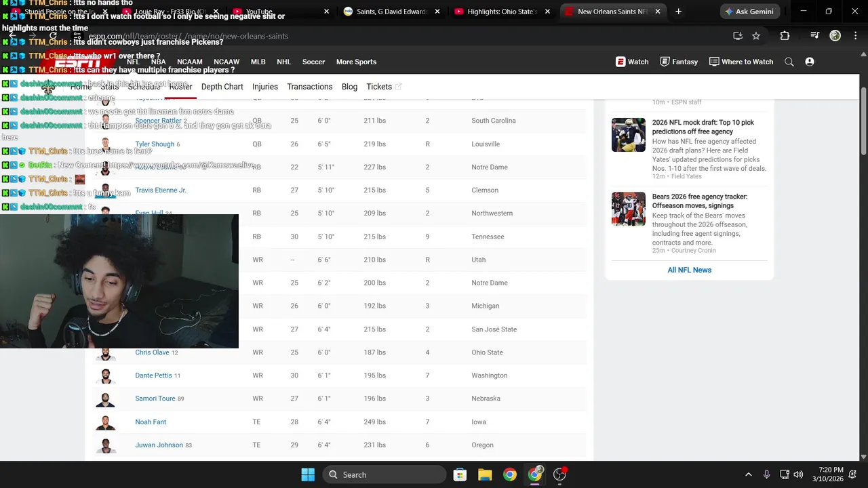Click the Where to Watch link
868x488 pixels.
741,62
